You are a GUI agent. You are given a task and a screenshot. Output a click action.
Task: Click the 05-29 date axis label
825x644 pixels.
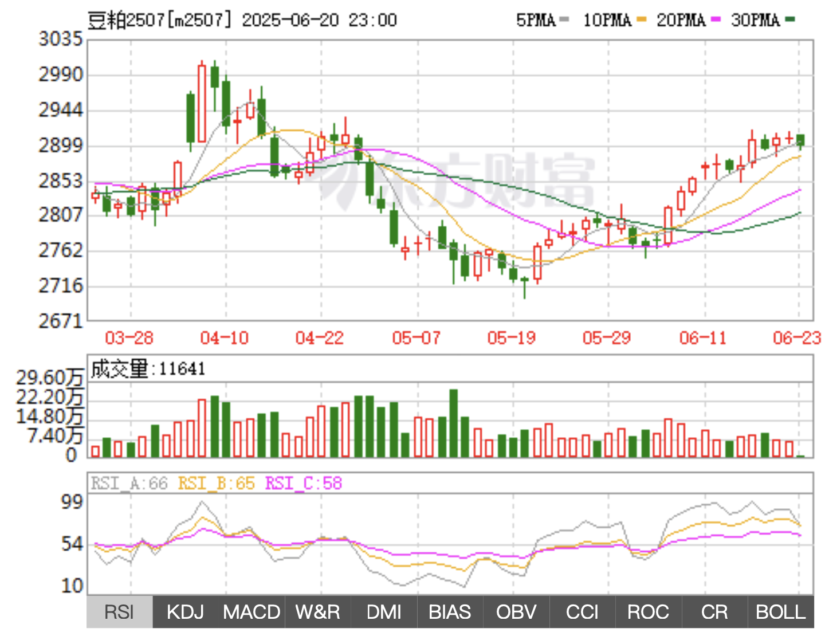point(607,338)
